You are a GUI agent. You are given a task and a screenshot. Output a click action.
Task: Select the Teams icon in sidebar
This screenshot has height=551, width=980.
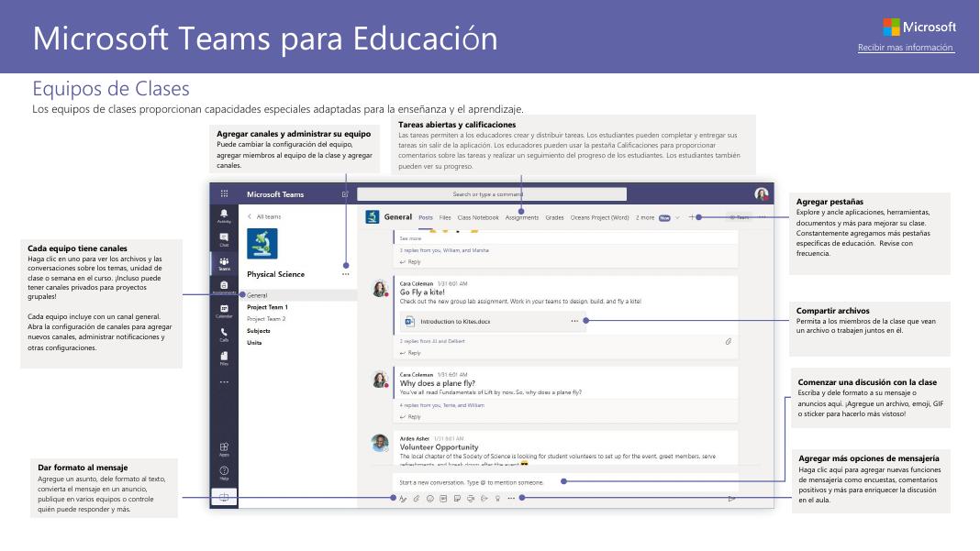[x=224, y=264]
